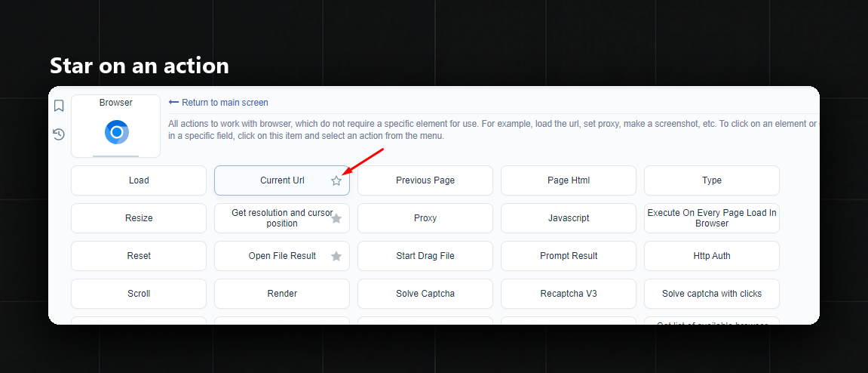
Task: Select the Type action
Action: pos(712,180)
